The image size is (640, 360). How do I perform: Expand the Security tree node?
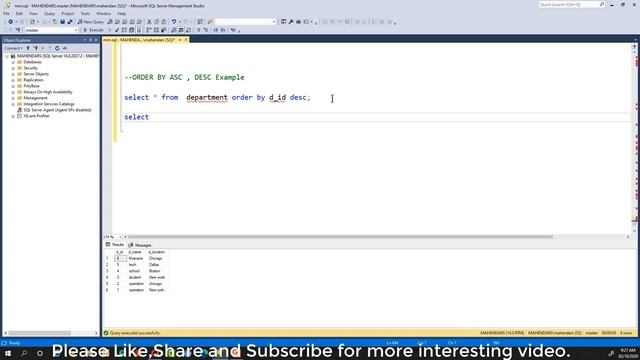pos(13,68)
